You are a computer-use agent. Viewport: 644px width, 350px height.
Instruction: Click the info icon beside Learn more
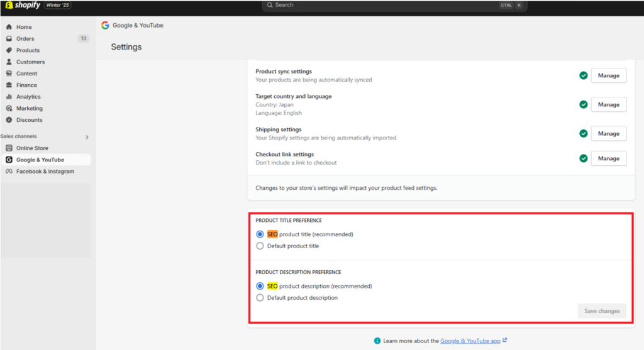[x=377, y=341]
